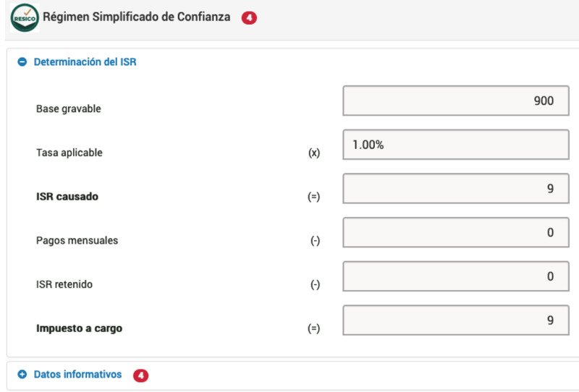Click the ISR retenido amount field
The height and width of the screenshot is (392, 579).
pyautogui.click(x=456, y=276)
